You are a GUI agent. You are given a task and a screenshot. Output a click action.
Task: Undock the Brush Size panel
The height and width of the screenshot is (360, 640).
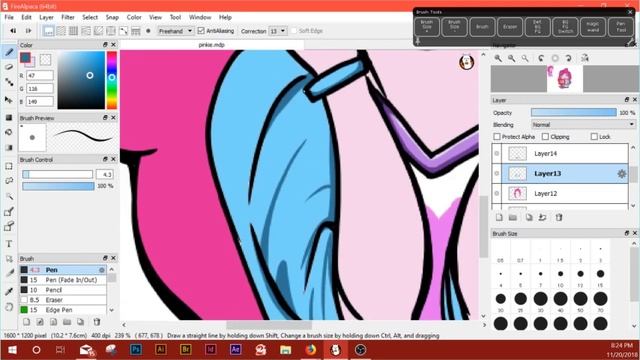pos(627,233)
